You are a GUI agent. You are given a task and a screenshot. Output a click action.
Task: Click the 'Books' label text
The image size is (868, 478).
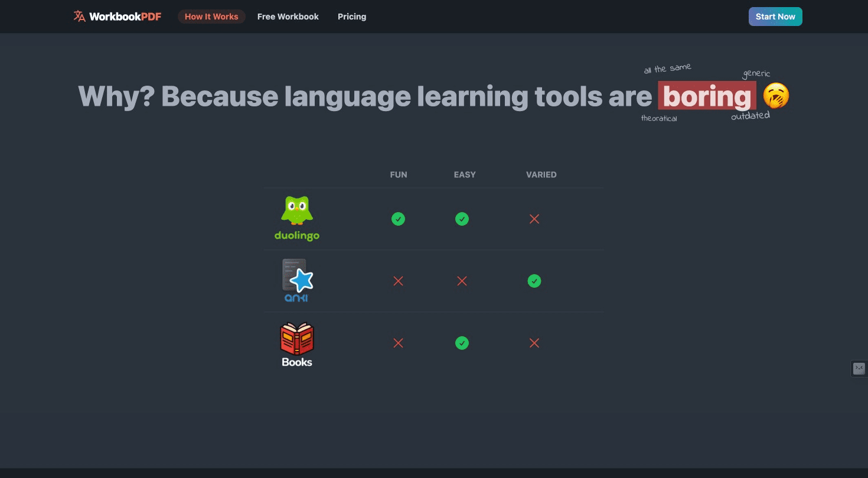297,362
